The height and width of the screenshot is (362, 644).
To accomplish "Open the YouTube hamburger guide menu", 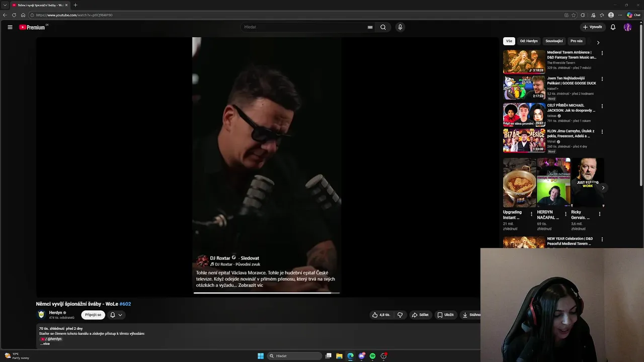I will pos(10,27).
